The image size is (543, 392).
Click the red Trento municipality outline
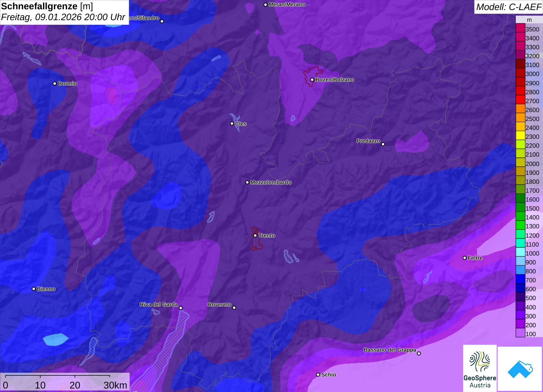click(x=256, y=238)
